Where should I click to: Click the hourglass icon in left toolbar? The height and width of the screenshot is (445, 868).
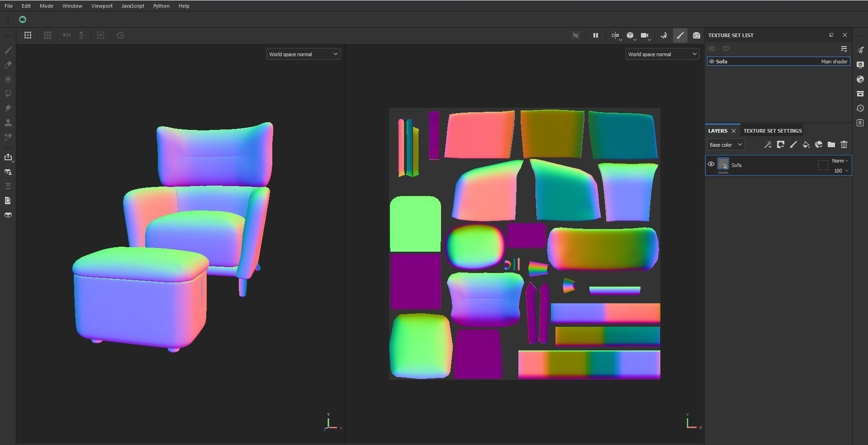coord(8,186)
